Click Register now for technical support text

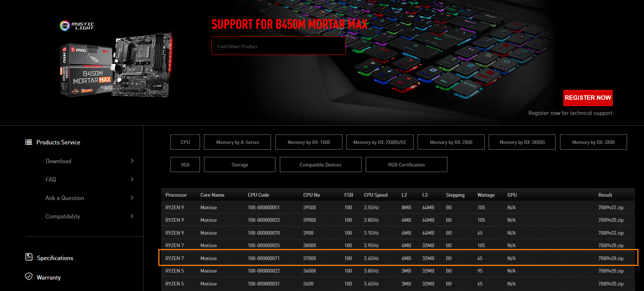[x=570, y=113]
